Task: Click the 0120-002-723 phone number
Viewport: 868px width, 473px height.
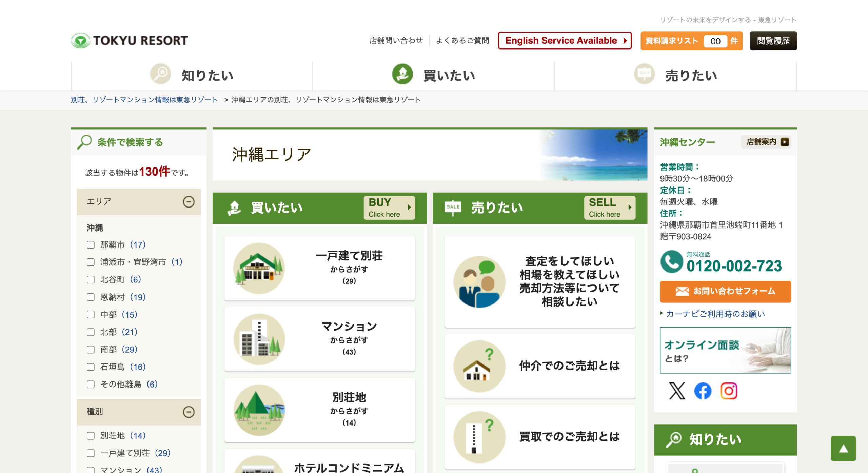Action: click(734, 266)
